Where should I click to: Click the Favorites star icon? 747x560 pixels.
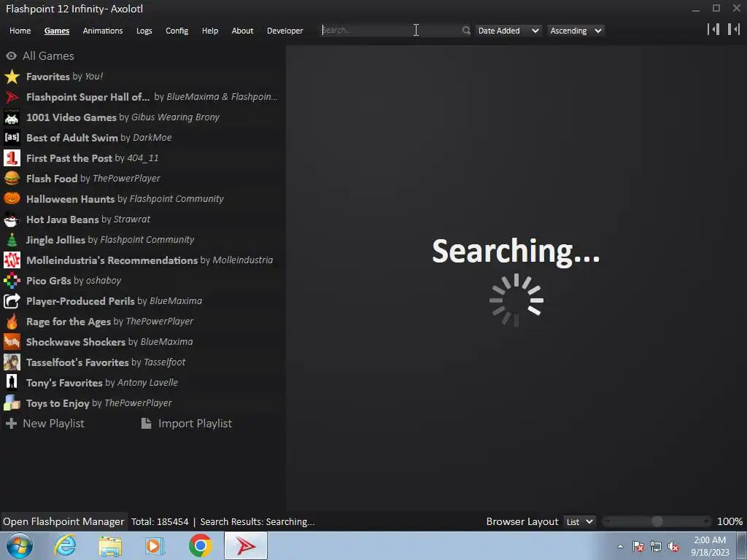(x=12, y=77)
